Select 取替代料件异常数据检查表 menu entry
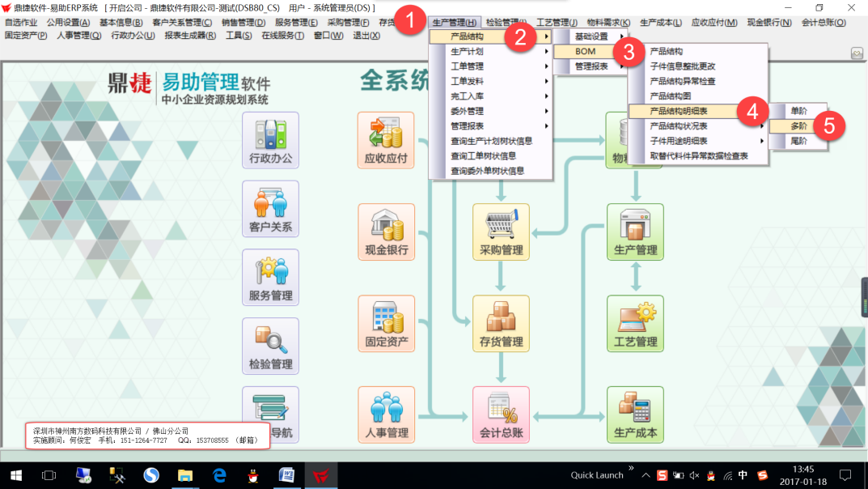Viewport: 868px width, 489px height. tap(698, 156)
